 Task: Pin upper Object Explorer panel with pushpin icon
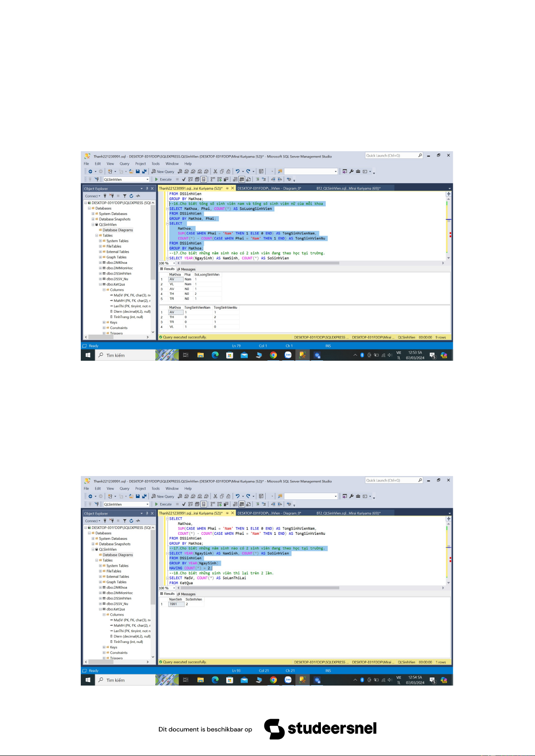[x=147, y=189]
